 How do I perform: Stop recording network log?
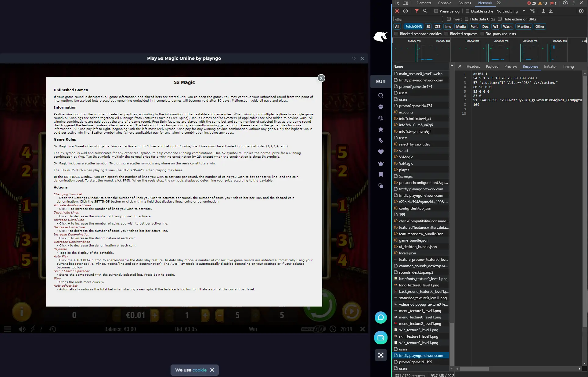click(397, 11)
